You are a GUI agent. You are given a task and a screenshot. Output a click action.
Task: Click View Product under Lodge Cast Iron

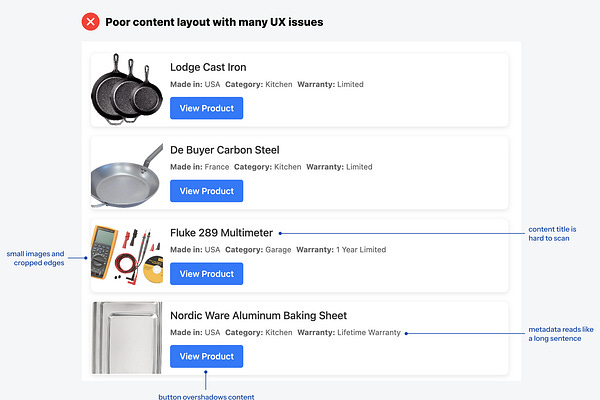pos(206,108)
